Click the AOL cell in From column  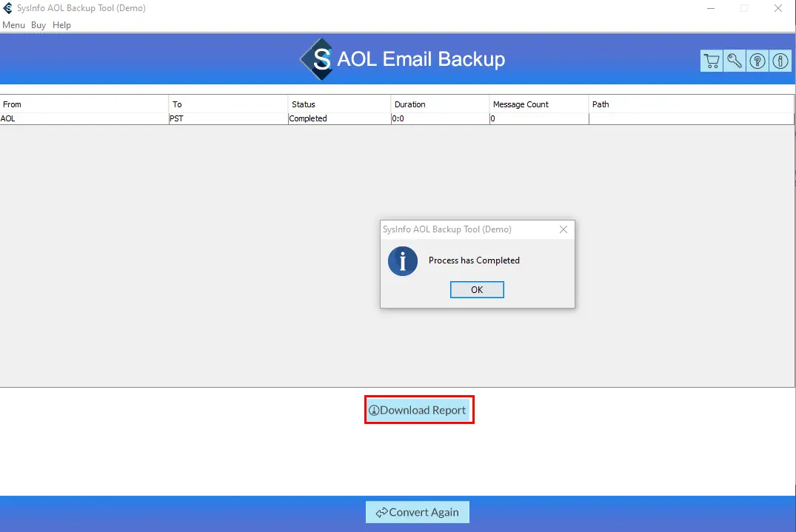tap(84, 118)
